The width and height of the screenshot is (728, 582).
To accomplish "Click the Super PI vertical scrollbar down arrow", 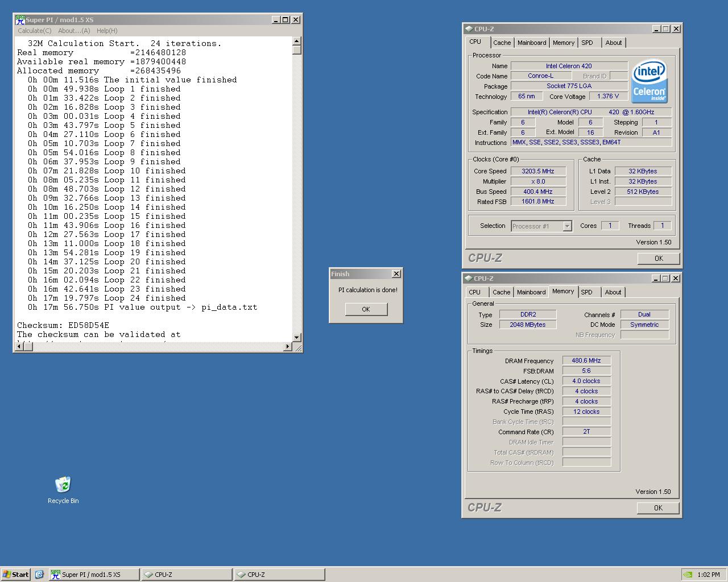I will pos(297,337).
